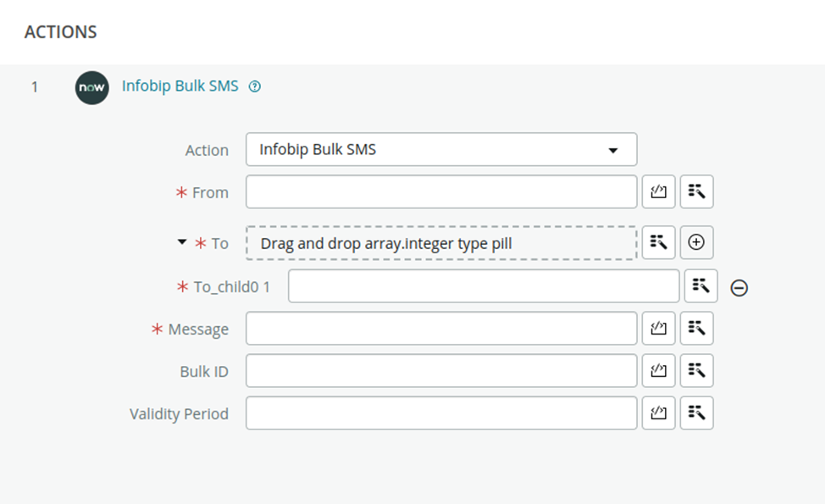Toggle scripting on the Bulk ID field

pos(658,370)
